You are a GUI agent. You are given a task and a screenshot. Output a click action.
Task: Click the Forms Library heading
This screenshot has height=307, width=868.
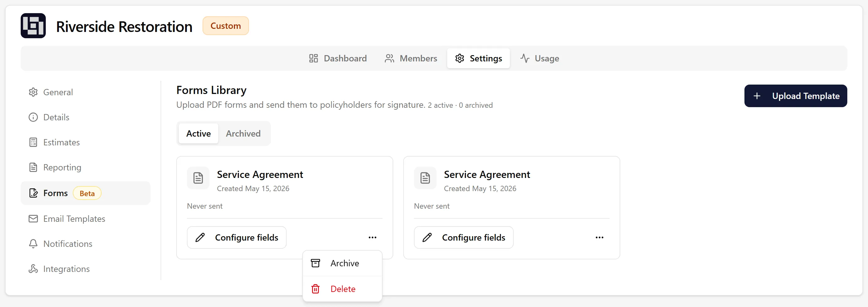point(211,90)
